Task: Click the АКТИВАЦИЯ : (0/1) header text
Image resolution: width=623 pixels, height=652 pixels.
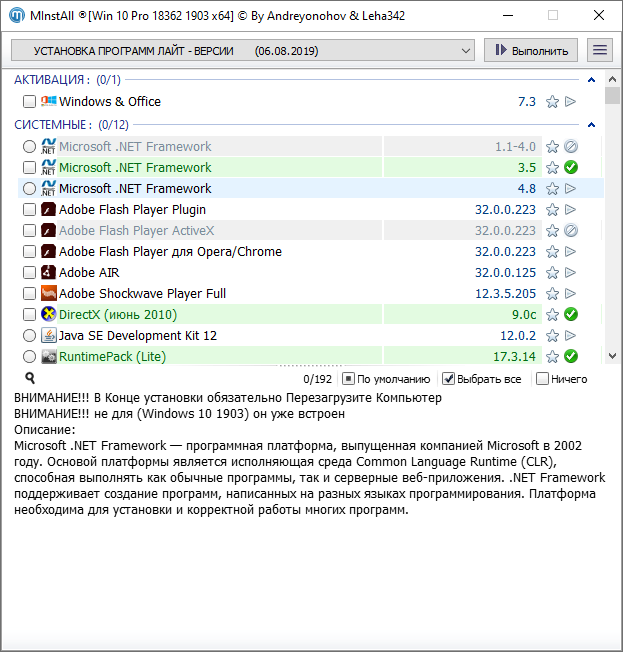Action: click(x=67, y=79)
